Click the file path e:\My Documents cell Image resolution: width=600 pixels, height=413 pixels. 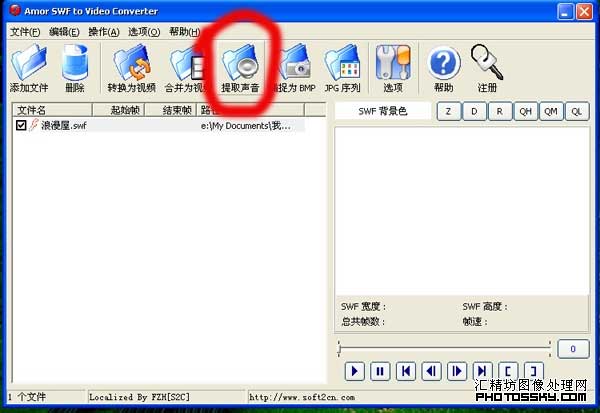[x=246, y=126]
